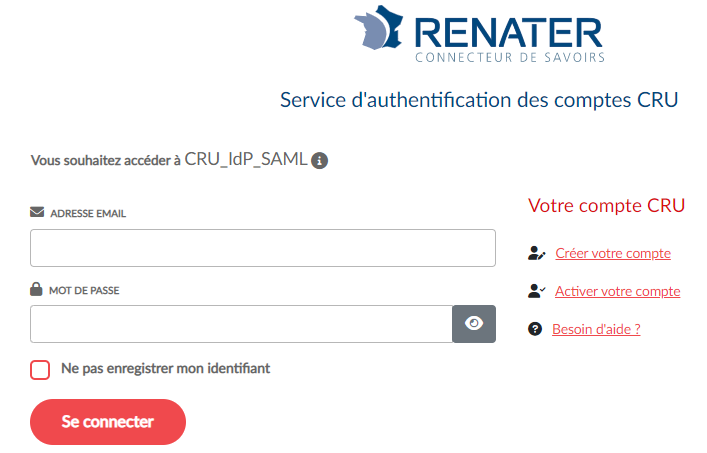This screenshot has height=453, width=707.
Task: Open the Créer votre compte link
Action: coord(613,254)
